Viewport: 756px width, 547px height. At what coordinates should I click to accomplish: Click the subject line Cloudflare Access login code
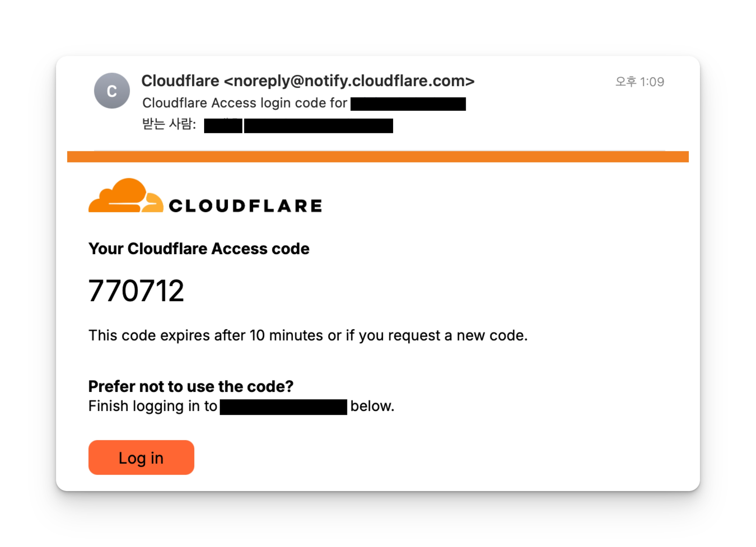coord(244,103)
